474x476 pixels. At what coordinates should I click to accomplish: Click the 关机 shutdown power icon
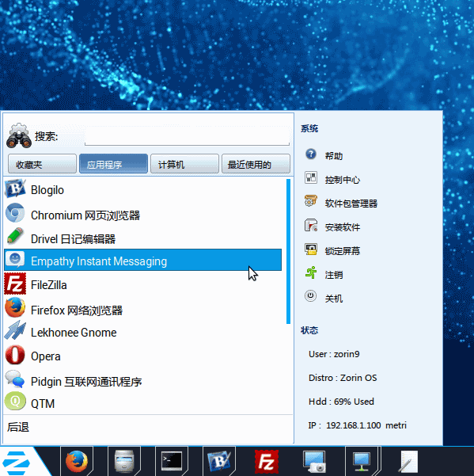311,296
